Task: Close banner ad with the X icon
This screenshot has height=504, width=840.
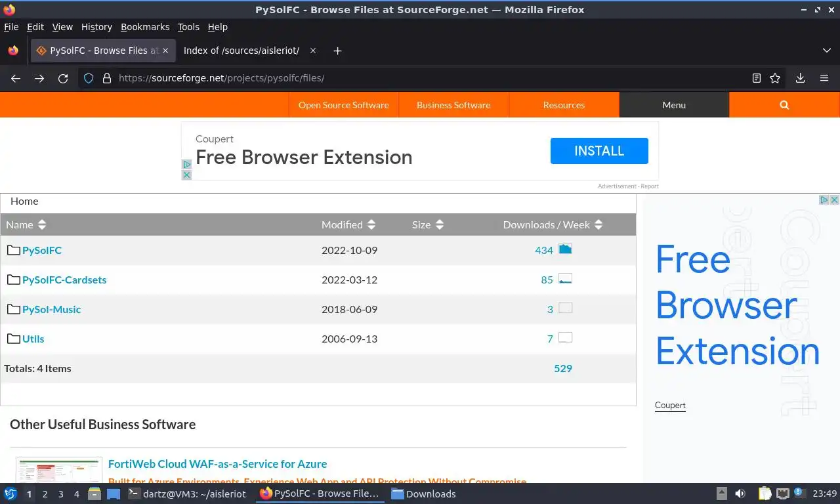Action: tap(186, 175)
